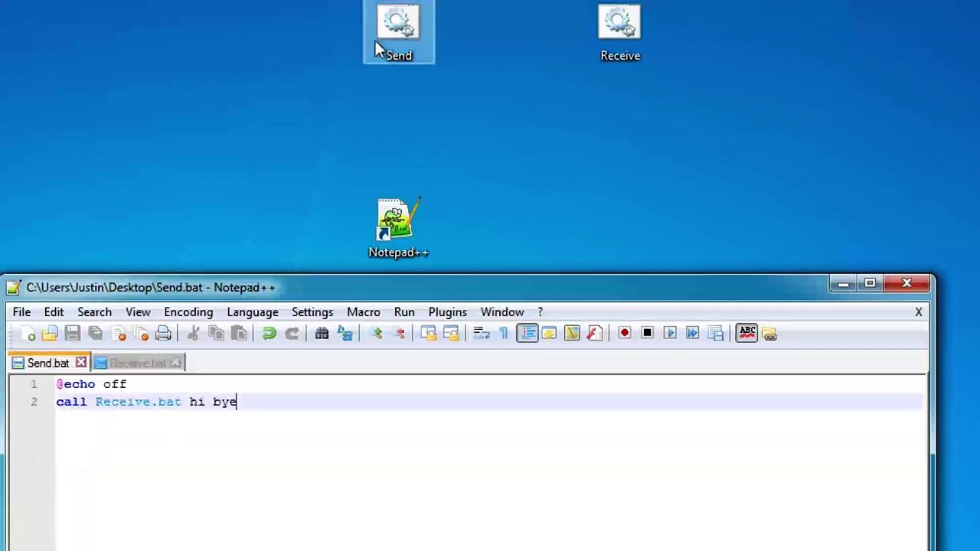Maximize the Notepad++ window
The width and height of the screenshot is (980, 551).
pos(870,284)
